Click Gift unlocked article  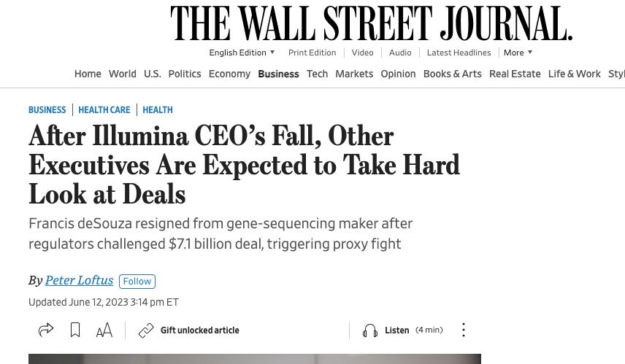(200, 330)
